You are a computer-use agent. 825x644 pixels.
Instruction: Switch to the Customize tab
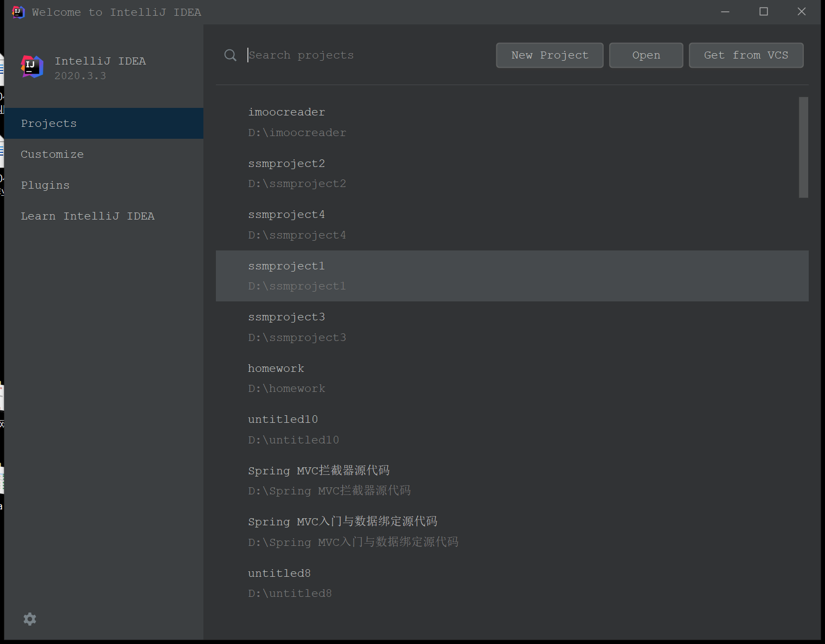coord(104,154)
